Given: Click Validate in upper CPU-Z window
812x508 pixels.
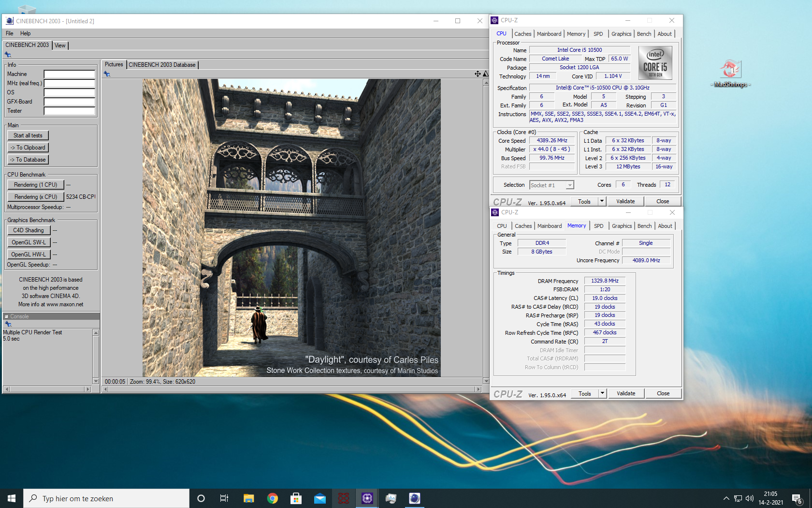Looking at the screenshot, I should click(625, 201).
